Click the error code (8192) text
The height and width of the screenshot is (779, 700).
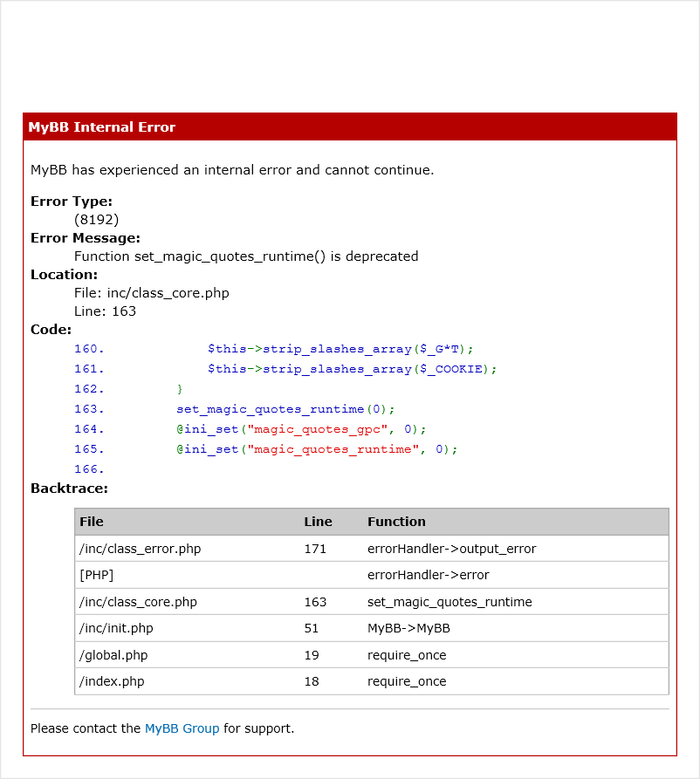(x=96, y=220)
